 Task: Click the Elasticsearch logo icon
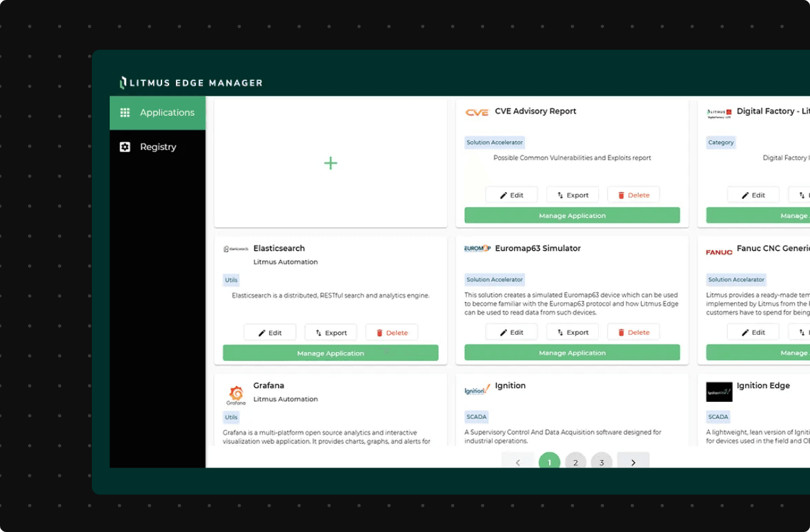tap(235, 249)
